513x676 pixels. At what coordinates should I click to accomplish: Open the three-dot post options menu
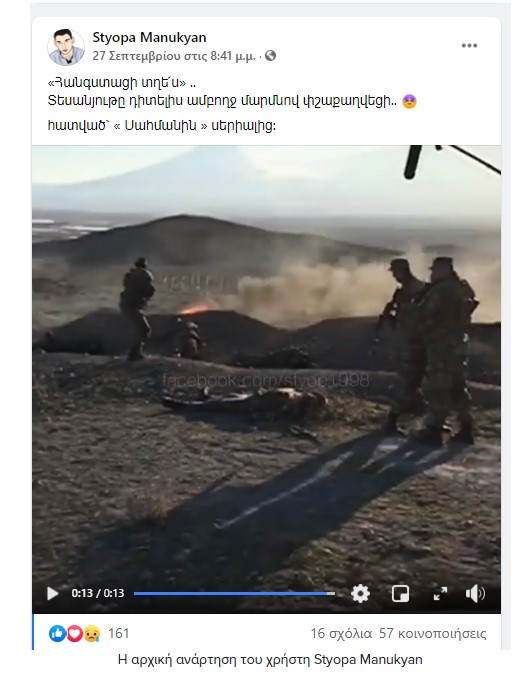tap(469, 46)
